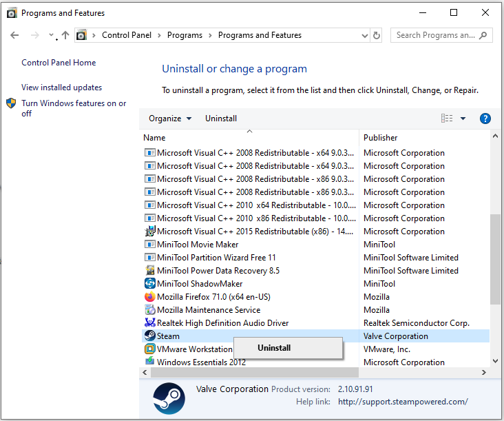
Task: Select Mozilla Maintenance Service icon
Action: (150, 309)
